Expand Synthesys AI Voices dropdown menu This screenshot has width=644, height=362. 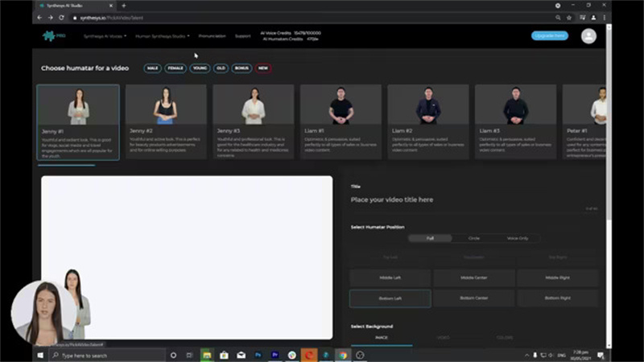[105, 36]
